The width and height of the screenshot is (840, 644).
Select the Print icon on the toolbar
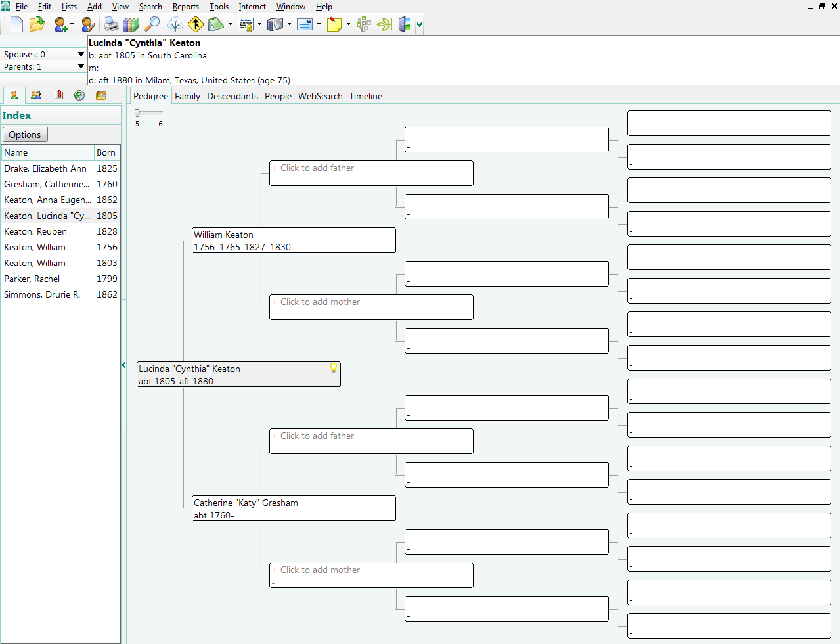(x=111, y=24)
